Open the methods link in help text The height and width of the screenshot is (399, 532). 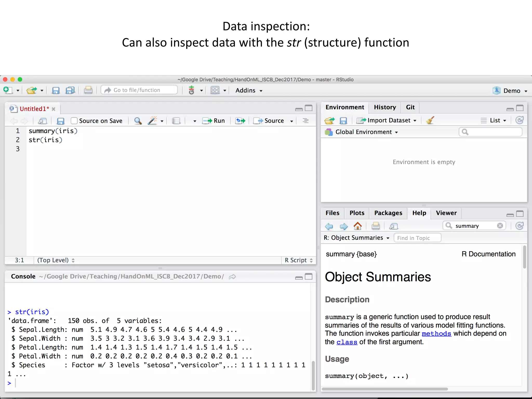[436, 334]
